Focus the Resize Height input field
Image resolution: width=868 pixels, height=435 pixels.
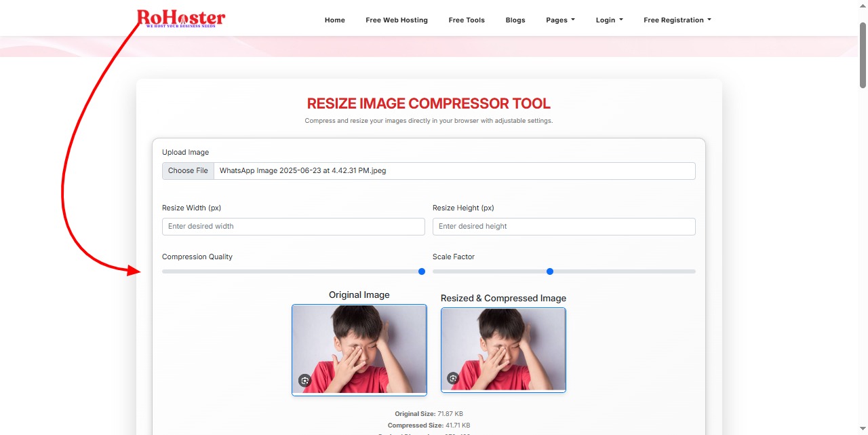click(564, 227)
